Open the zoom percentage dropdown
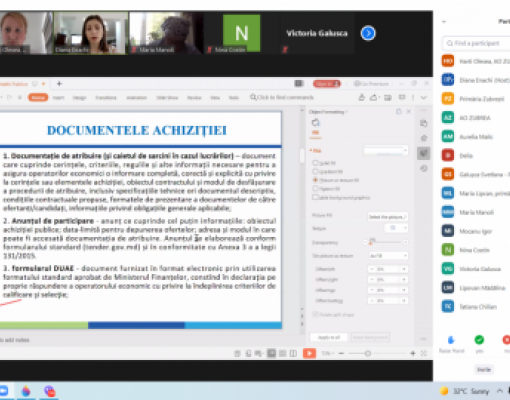This screenshot has width=510, height=400. tap(328, 353)
